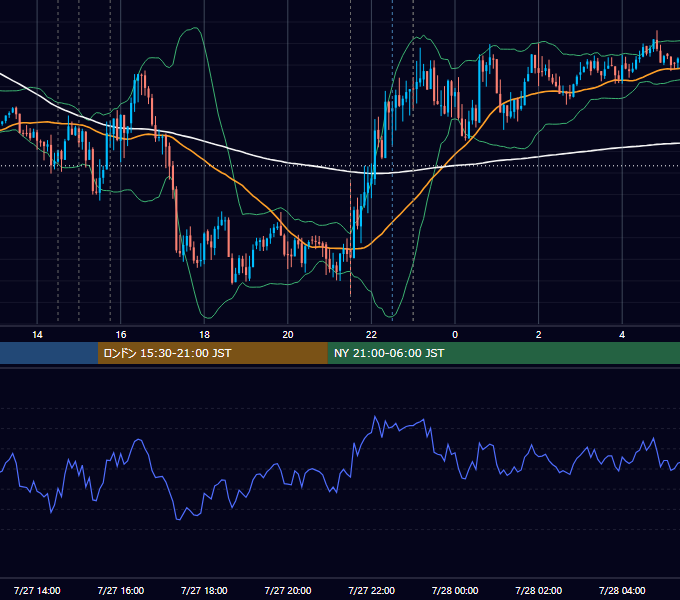Click hour label 20 on price chart axis

coord(288,335)
